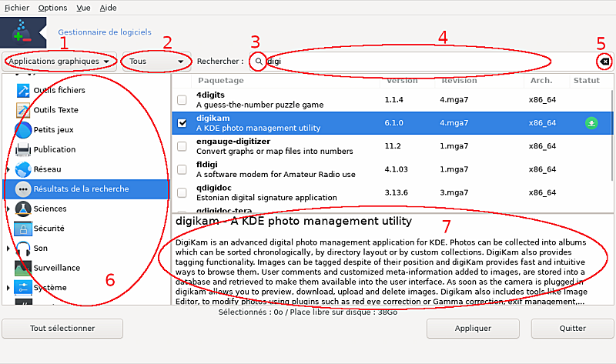
Task: Open the Publication category icon
Action: 23,149
